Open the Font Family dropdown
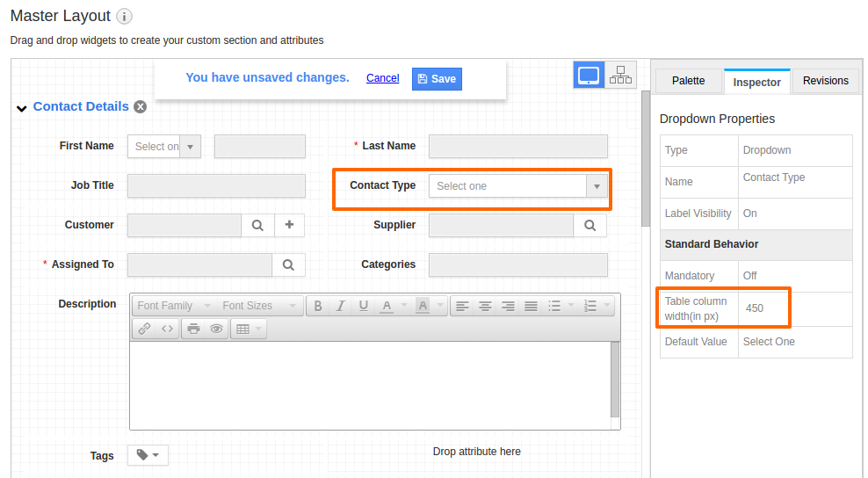Viewport: 868px width, 478px height. (x=174, y=306)
